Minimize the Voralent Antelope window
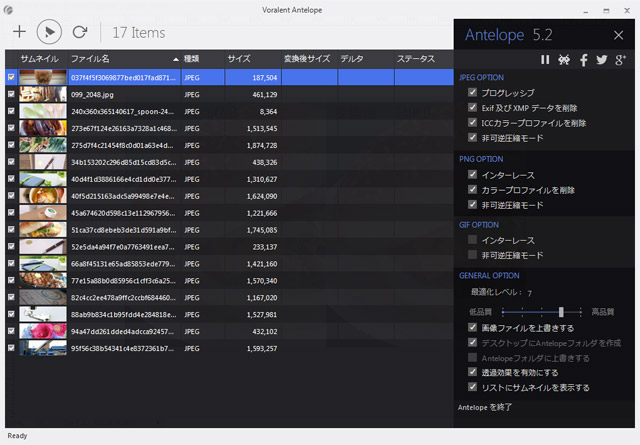Image resolution: width=640 pixels, height=445 pixels. pyautogui.click(x=586, y=11)
